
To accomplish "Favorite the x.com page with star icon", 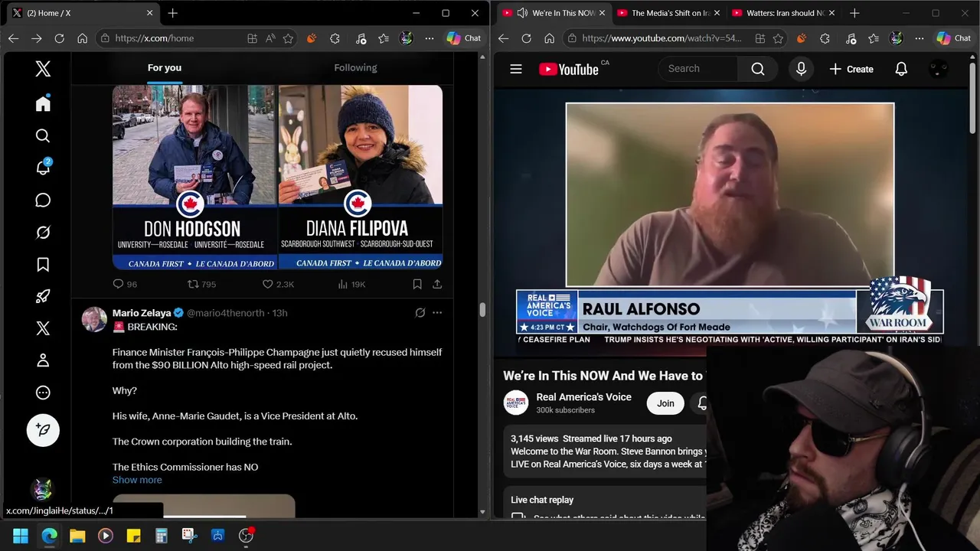I will click(288, 38).
